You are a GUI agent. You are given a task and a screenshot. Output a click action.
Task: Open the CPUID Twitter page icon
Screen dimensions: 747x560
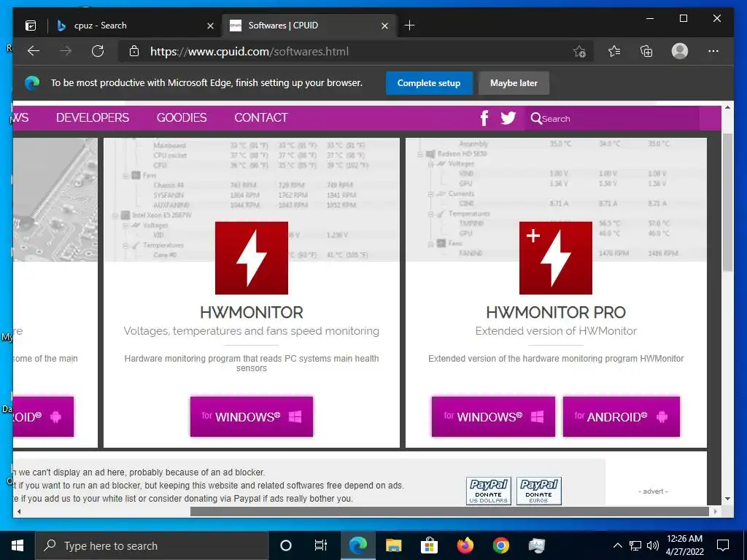click(x=508, y=117)
